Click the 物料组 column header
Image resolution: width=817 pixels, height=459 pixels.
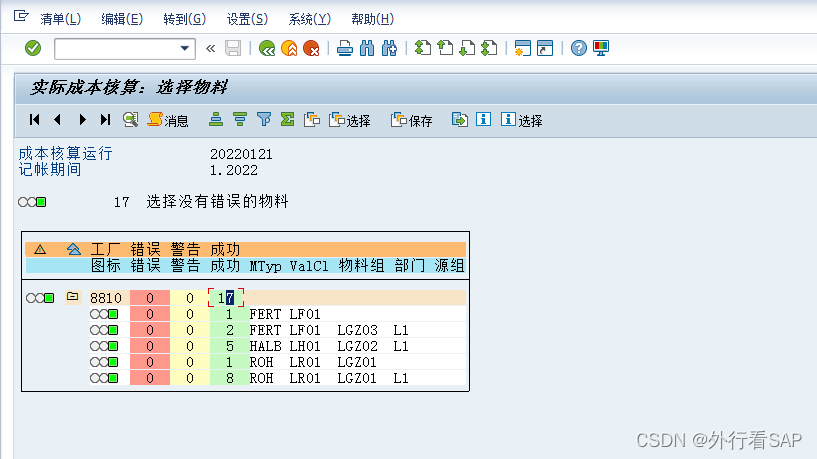pos(361,266)
